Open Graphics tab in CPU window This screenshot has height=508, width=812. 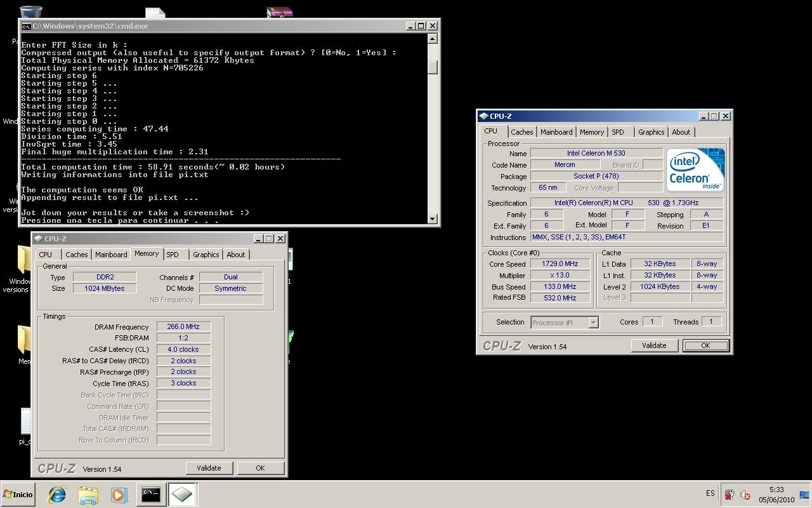coord(652,132)
